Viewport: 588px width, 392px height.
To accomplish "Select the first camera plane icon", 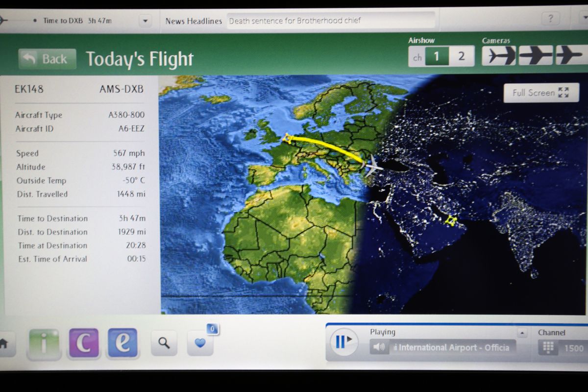I will click(x=499, y=55).
